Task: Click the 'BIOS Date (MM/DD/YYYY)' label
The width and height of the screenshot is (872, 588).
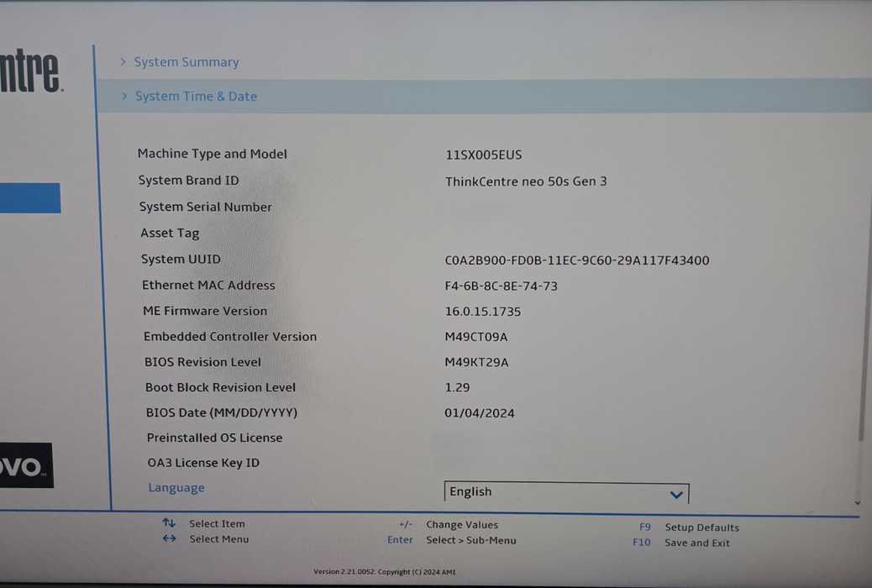Action: coord(221,412)
